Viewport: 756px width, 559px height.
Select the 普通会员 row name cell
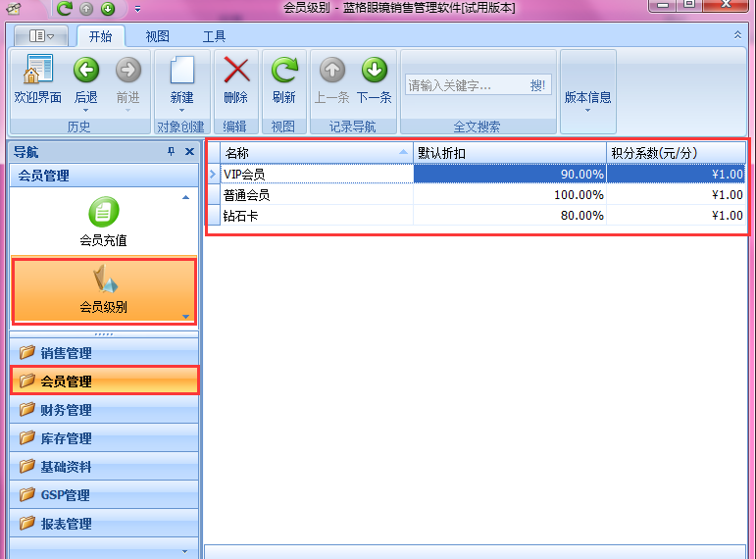[x=317, y=194]
